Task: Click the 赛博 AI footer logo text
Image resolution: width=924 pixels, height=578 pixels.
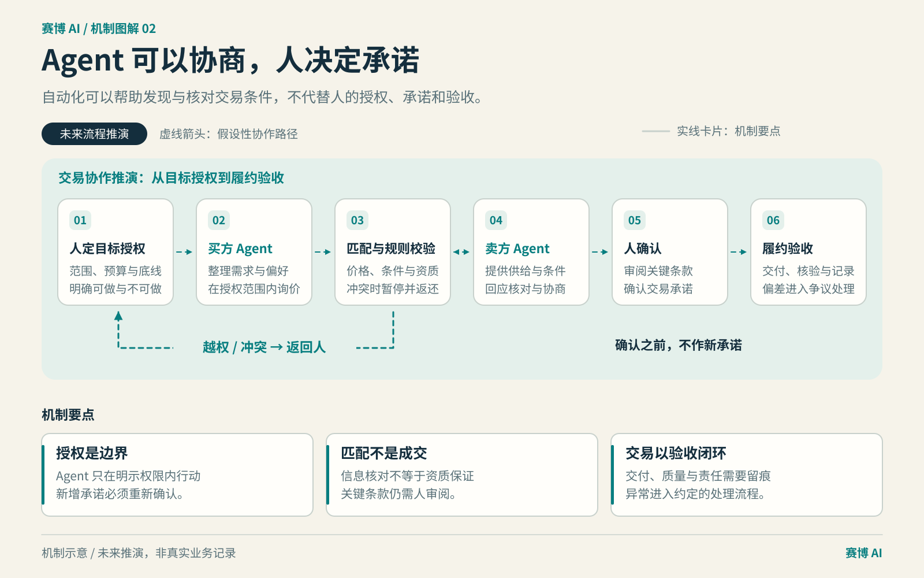Action: tap(864, 553)
